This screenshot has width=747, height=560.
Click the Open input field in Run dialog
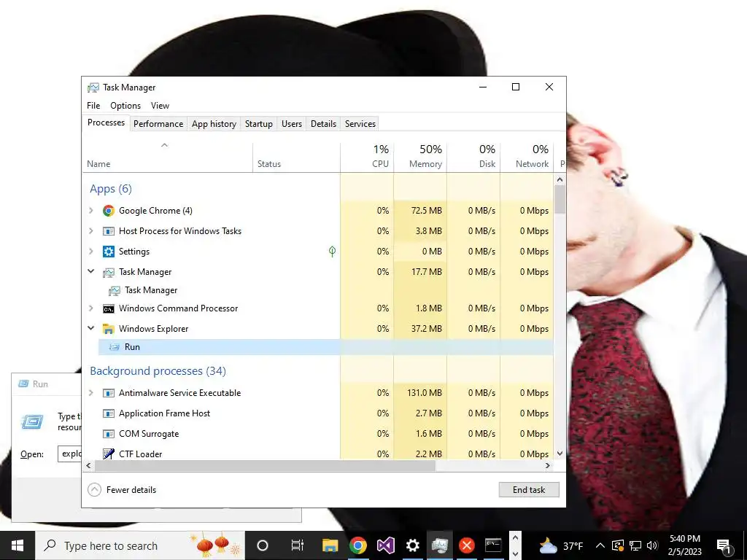[69, 454]
